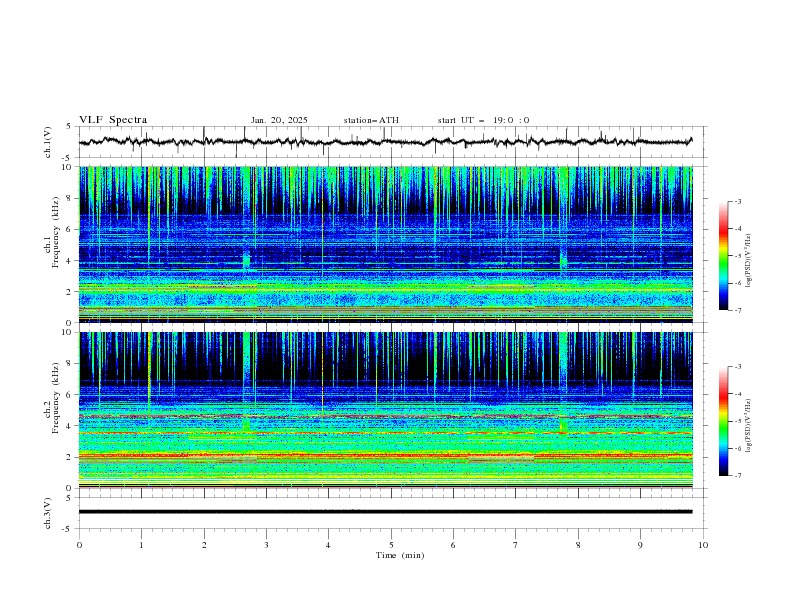
Task: Click the "-4" tick on the ch.2 colorbar
Action: [x=737, y=394]
